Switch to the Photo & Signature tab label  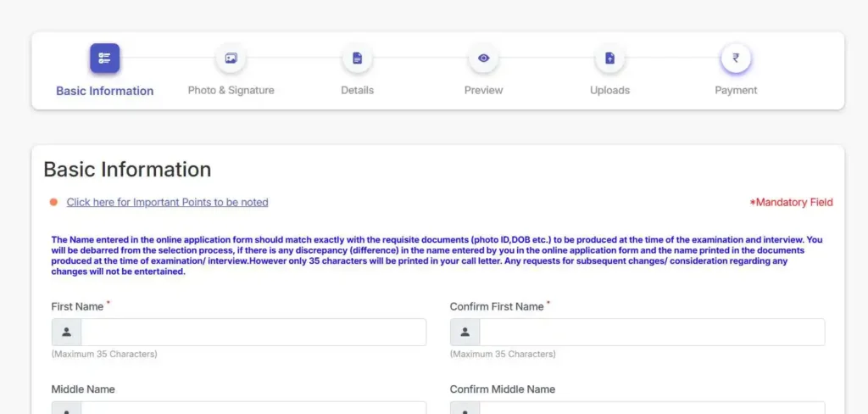point(231,90)
